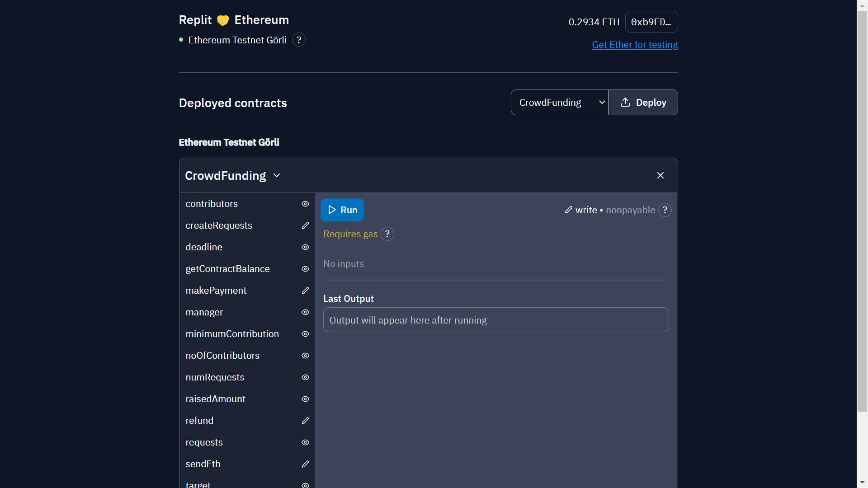This screenshot has width=868, height=488.
Task: Click eye icon next to contributors
Action: [305, 204]
